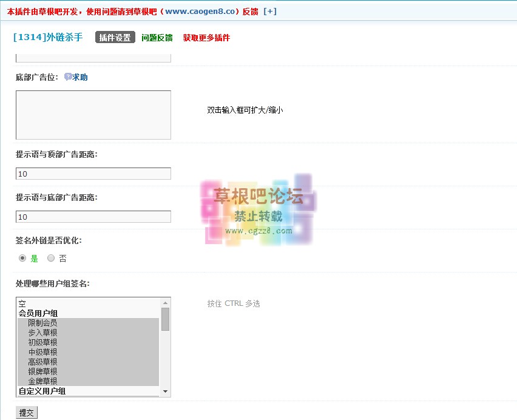Switch to the 问题反馈 tab
This screenshot has width=517, height=420.
(157, 38)
